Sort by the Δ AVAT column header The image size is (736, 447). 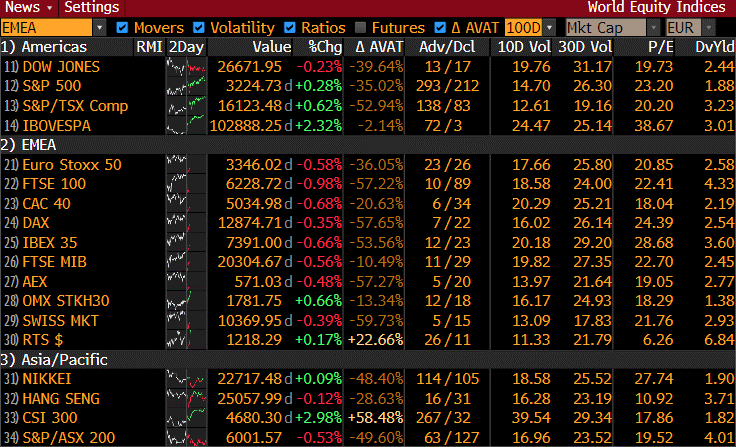point(379,47)
